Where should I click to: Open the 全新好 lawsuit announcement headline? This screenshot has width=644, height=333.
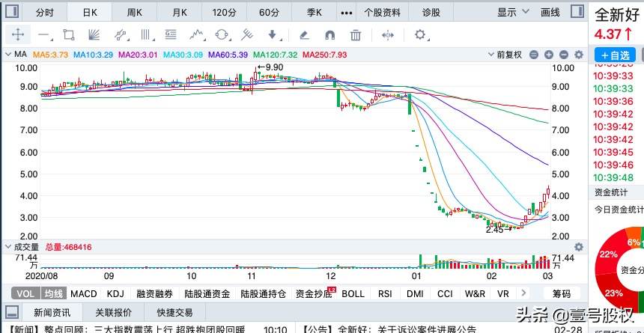pos(389,329)
